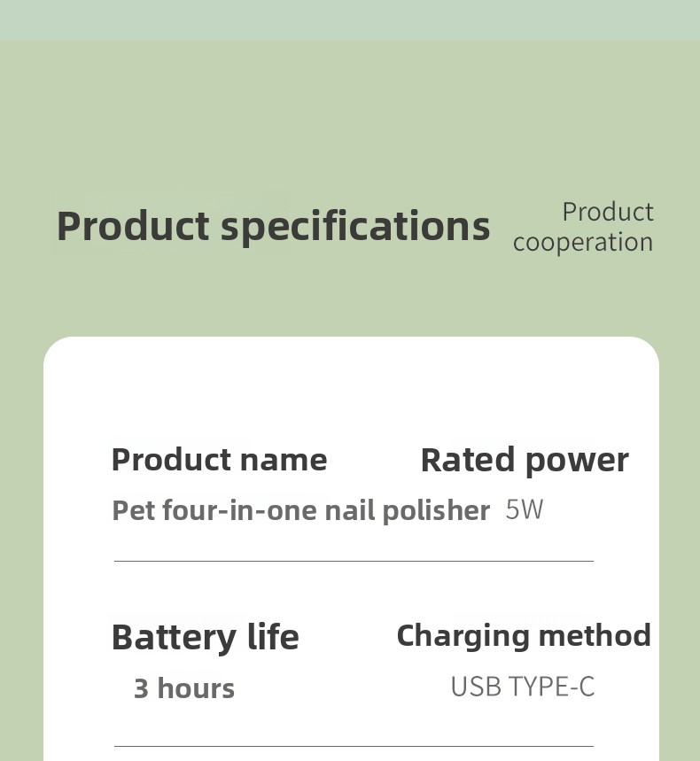This screenshot has width=700, height=761.
Task: Select the "3 hours" value
Action: tap(184, 688)
